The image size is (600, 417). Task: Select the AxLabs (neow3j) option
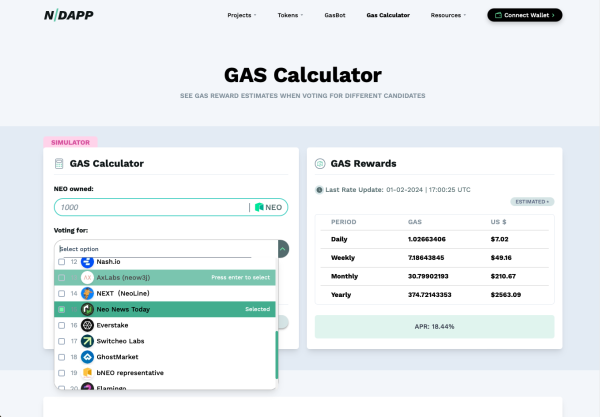pos(165,278)
